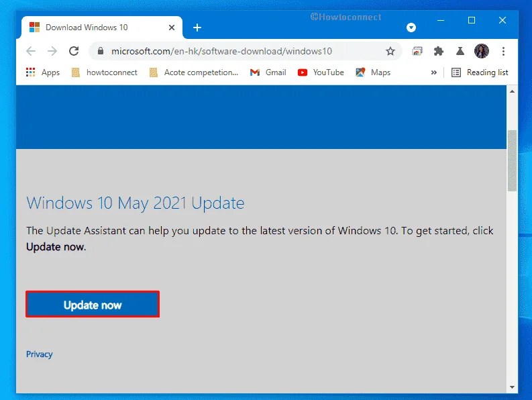Open the YouTube bookmark
Image resolution: width=532 pixels, height=400 pixels.
[x=321, y=72]
